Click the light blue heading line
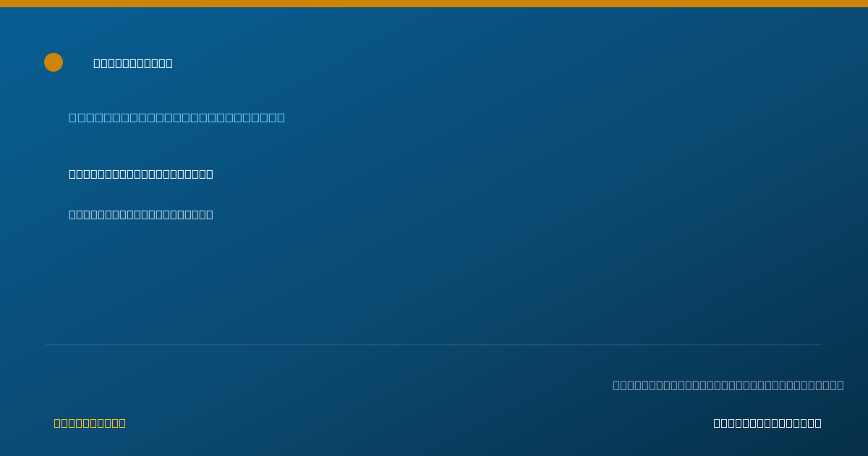 (176, 117)
